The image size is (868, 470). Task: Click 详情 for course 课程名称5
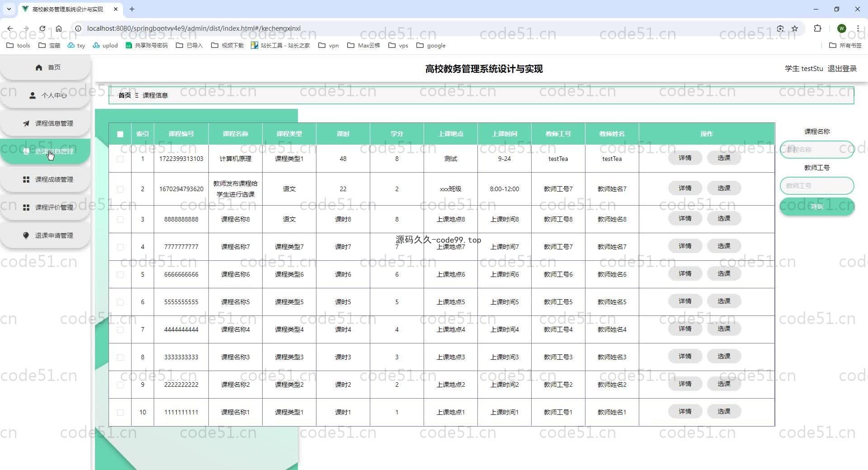pyautogui.click(x=685, y=301)
